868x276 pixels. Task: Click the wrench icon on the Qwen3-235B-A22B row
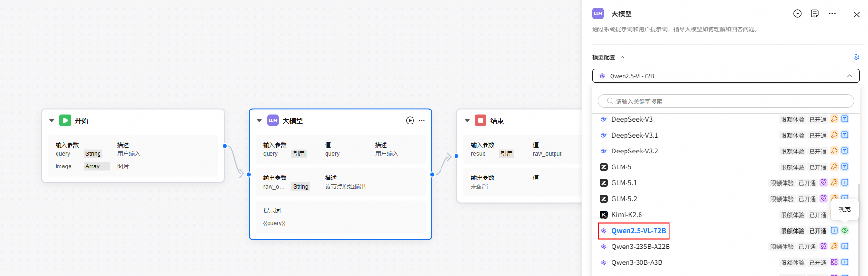pos(834,246)
